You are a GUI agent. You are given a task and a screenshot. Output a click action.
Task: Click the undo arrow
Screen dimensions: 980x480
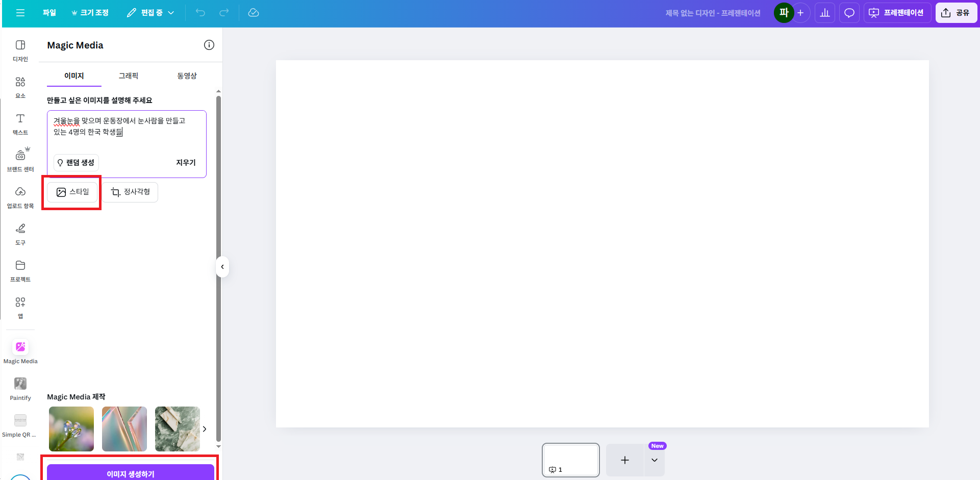coord(200,13)
